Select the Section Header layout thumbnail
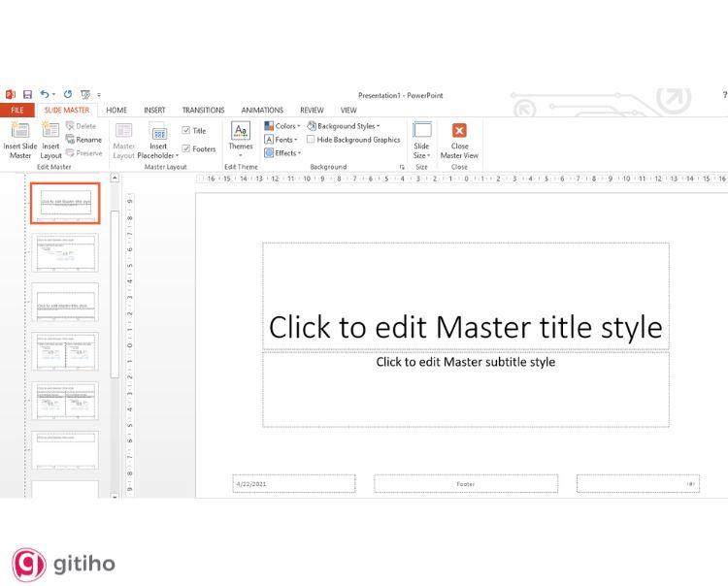The height and width of the screenshot is (586, 728). [65, 302]
